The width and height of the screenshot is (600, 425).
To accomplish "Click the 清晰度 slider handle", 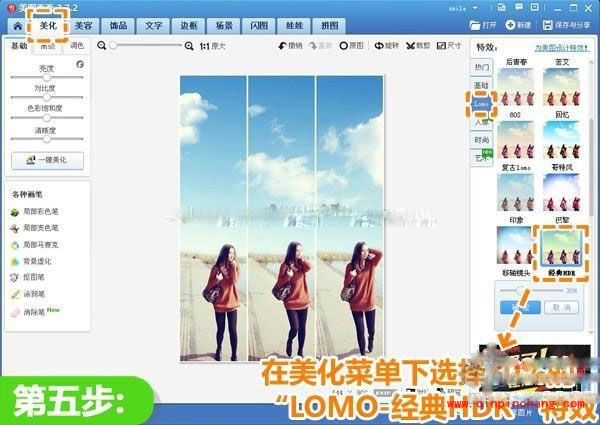I will [x=46, y=139].
